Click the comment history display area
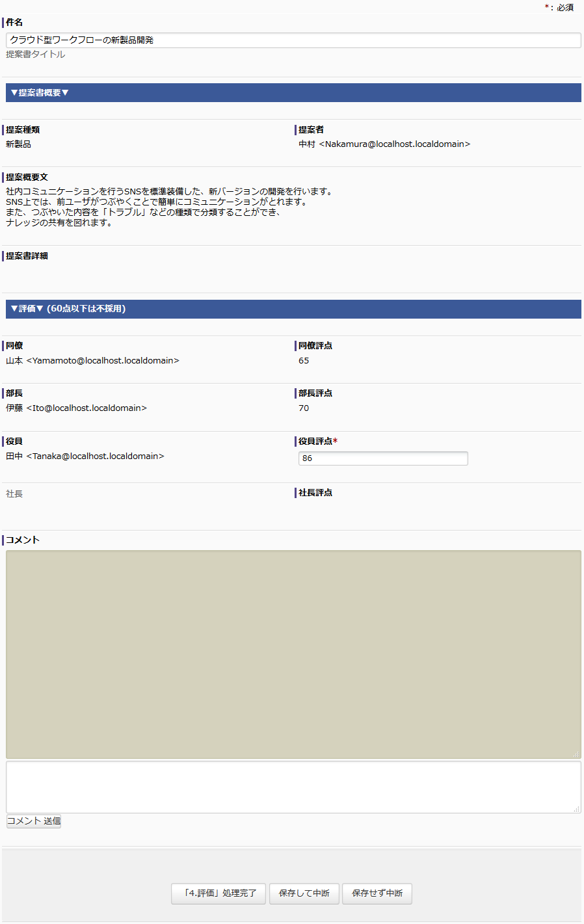Viewport: 584px width, 924px height. [293, 653]
